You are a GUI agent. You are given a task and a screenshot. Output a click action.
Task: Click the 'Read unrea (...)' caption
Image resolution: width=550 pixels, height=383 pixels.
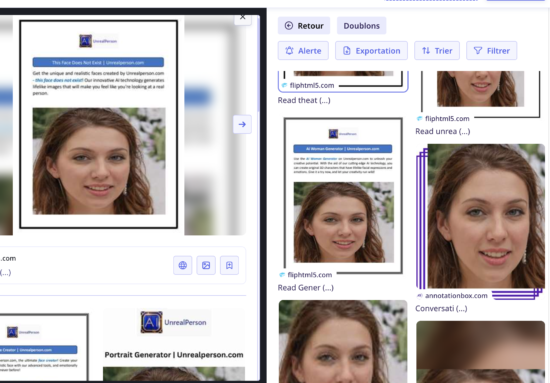(443, 131)
